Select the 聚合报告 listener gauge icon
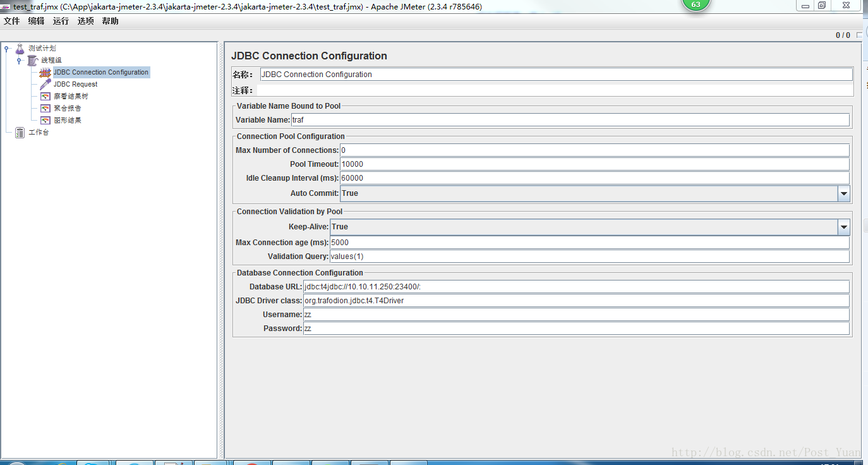This screenshot has height=465, width=868. (x=45, y=108)
